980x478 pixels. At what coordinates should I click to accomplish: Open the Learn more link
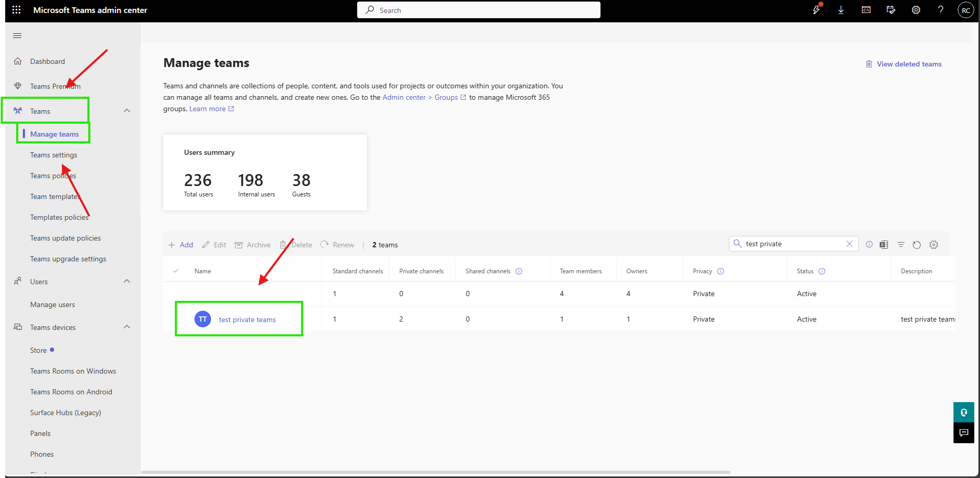212,109
